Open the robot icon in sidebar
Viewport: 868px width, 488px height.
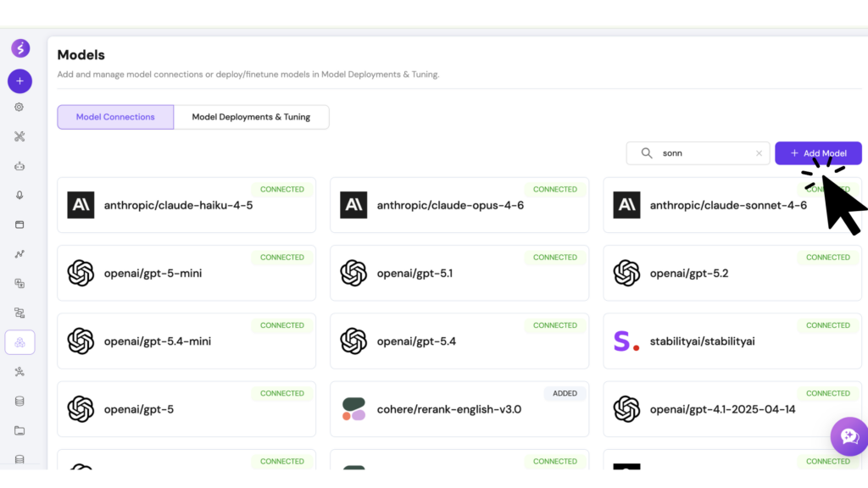point(19,166)
